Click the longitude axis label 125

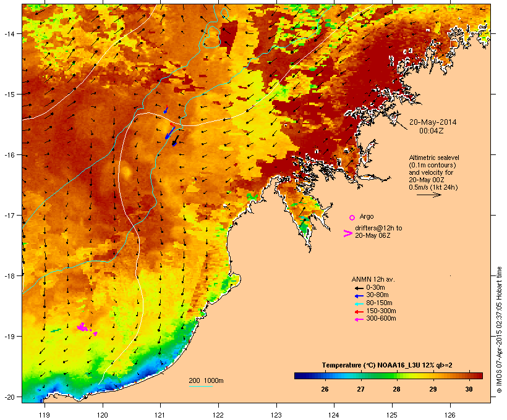(392, 415)
